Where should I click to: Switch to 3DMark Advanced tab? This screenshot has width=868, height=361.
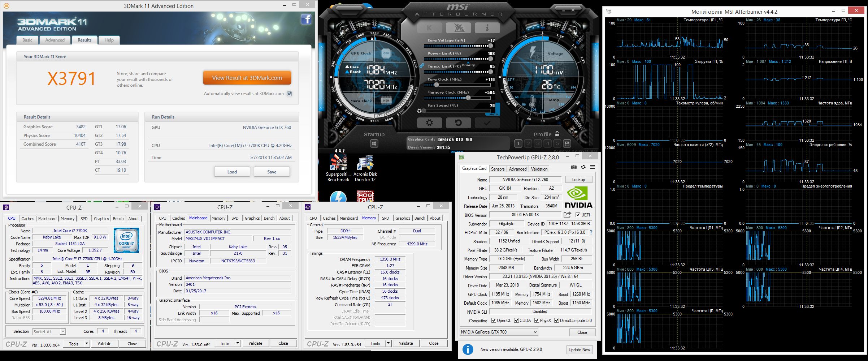(x=55, y=40)
